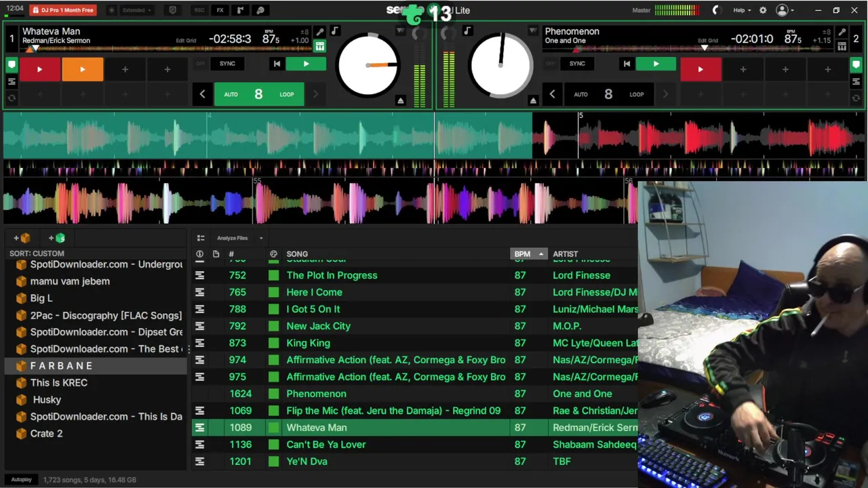This screenshot has height=488, width=868.
Task: Trigger red cue point on deck 1
Action: 39,69
